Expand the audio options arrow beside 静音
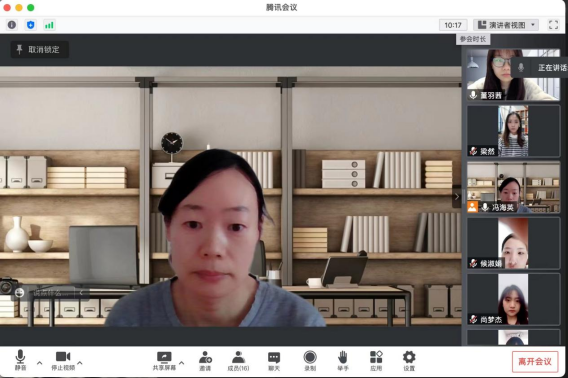The height and width of the screenshot is (378, 568). pyautogui.click(x=39, y=362)
